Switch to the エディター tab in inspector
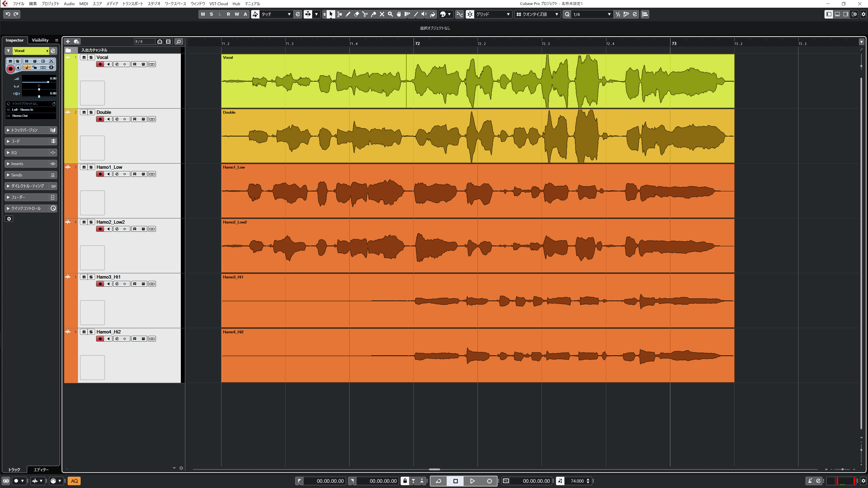Image resolution: width=868 pixels, height=488 pixels. tap(41, 469)
